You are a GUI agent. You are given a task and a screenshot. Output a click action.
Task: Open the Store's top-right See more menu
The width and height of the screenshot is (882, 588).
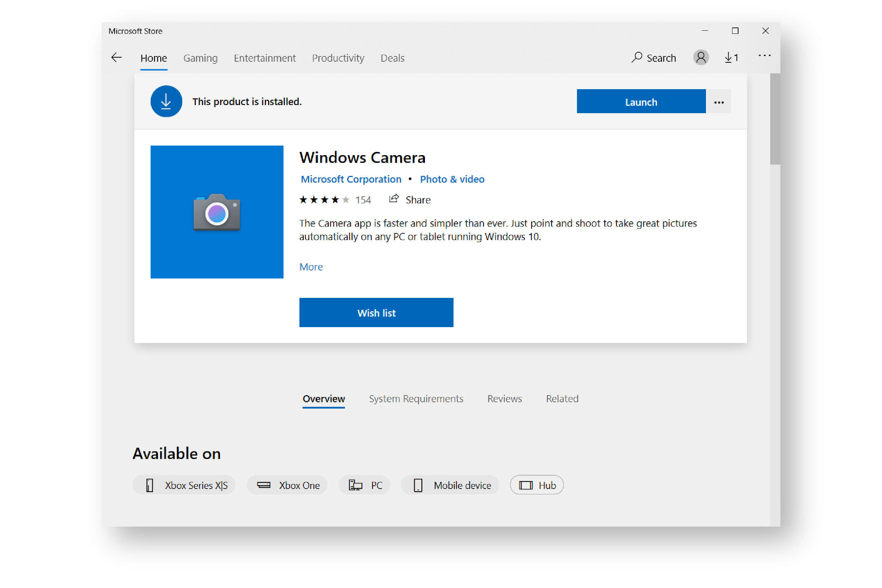(764, 55)
